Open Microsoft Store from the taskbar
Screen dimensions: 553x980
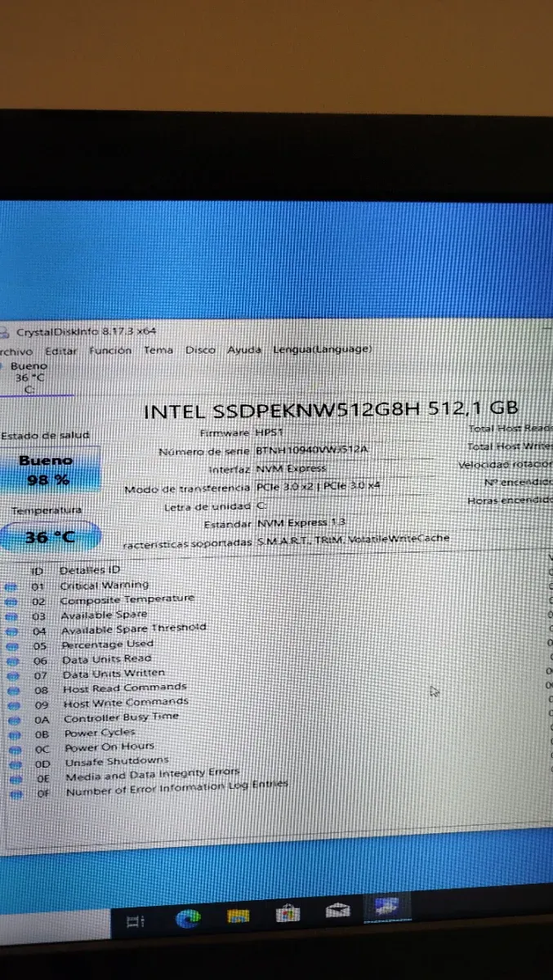(x=288, y=912)
